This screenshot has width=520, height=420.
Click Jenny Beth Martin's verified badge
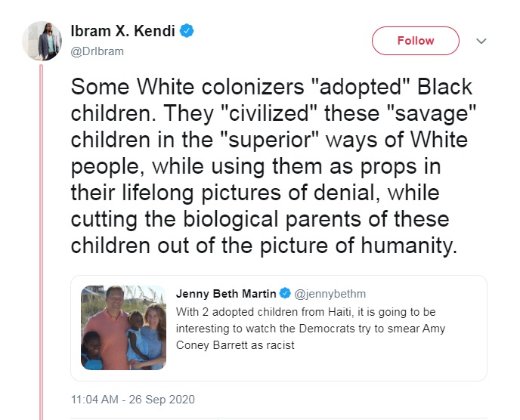pos(285,293)
